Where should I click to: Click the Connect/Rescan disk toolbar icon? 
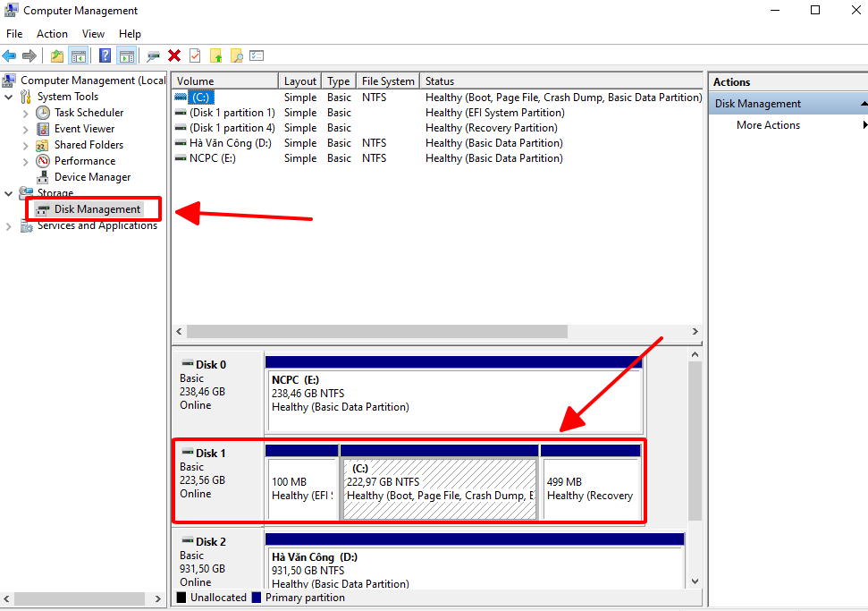[x=154, y=56]
